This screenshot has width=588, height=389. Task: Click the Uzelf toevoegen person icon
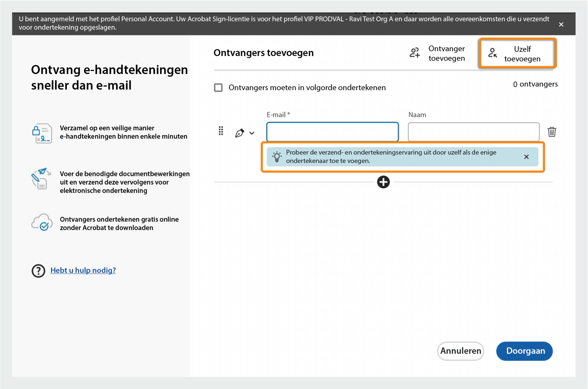click(492, 53)
